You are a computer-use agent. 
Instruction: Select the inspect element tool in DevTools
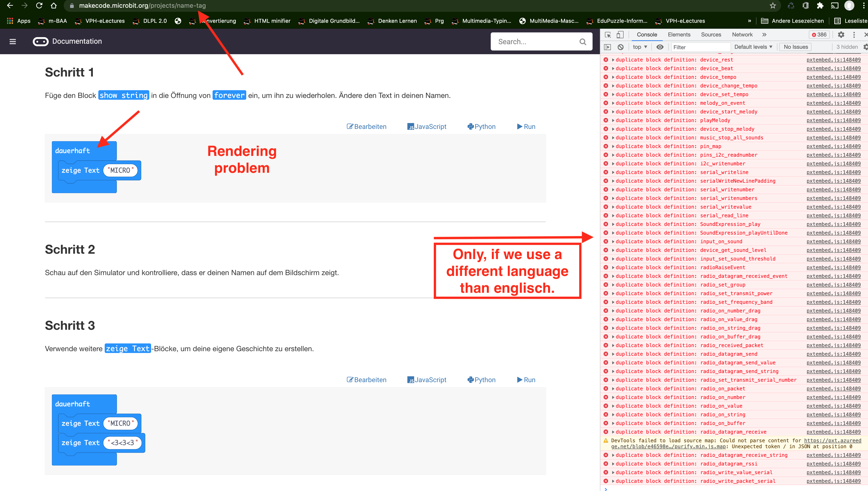pos(608,35)
